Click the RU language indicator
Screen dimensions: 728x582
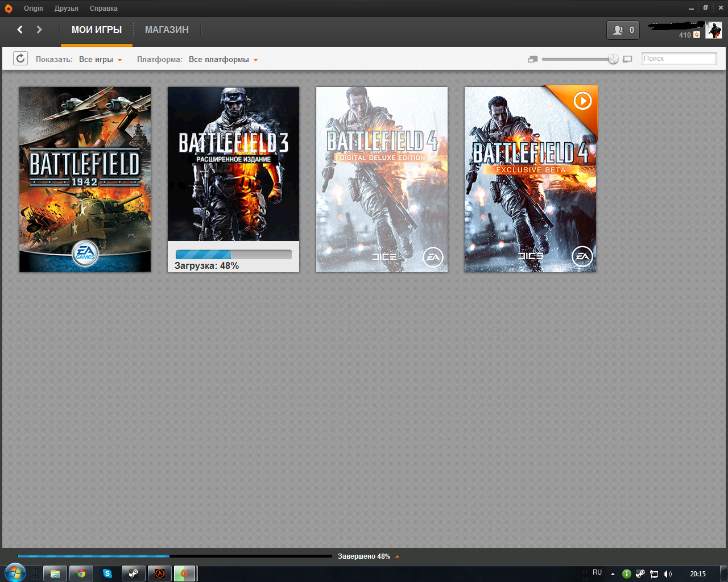(x=597, y=573)
